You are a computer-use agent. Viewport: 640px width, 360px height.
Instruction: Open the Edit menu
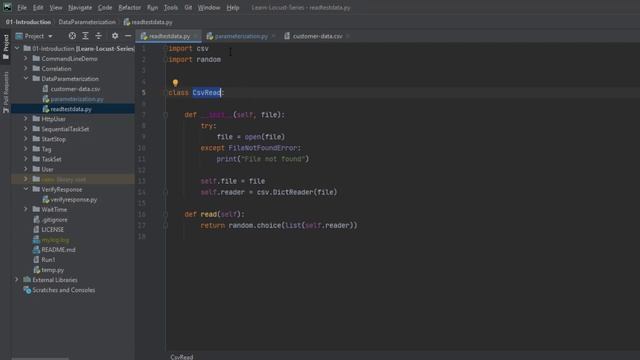(38, 8)
